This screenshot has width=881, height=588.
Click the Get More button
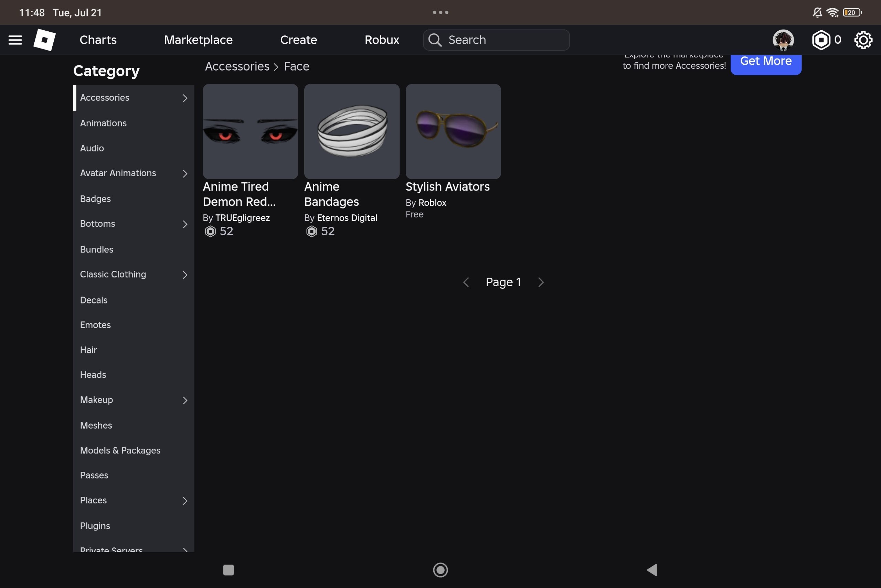coord(766,63)
